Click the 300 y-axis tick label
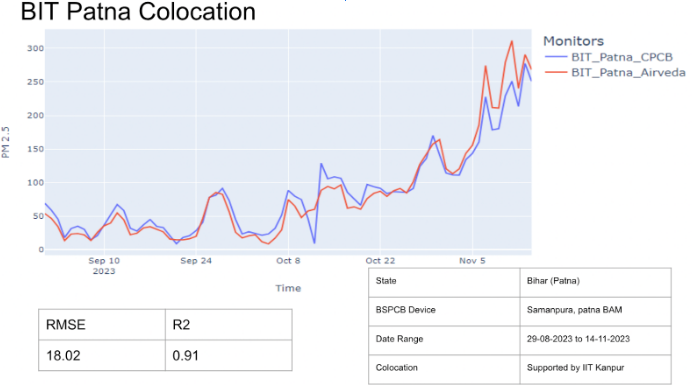This screenshot has width=692, height=385. (35, 49)
